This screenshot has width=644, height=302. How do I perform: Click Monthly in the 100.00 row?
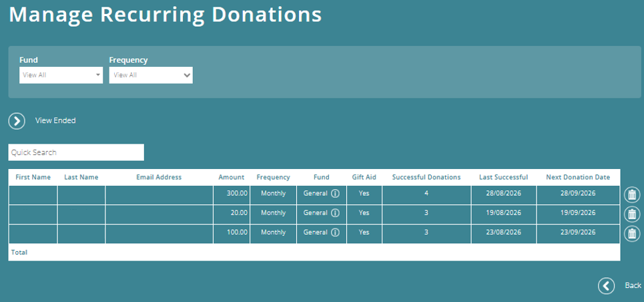click(273, 232)
